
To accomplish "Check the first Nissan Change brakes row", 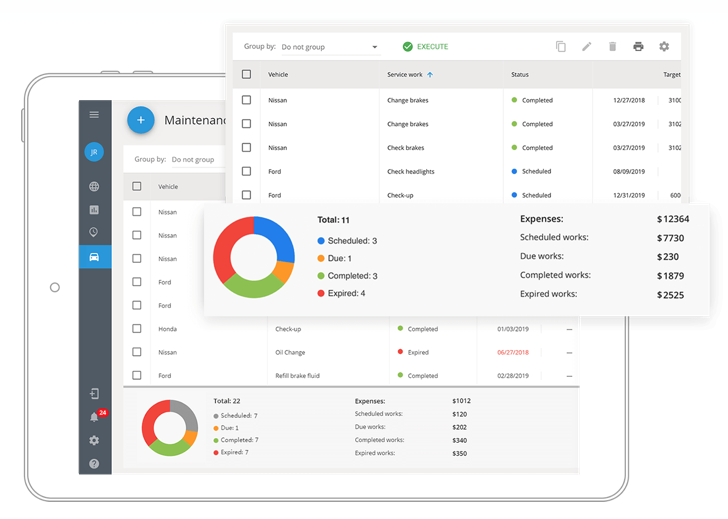I will click(246, 100).
